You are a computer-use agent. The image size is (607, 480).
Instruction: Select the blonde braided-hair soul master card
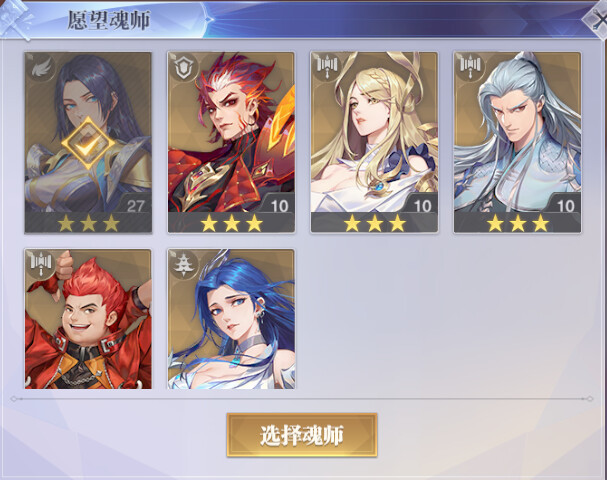[x=374, y=143]
